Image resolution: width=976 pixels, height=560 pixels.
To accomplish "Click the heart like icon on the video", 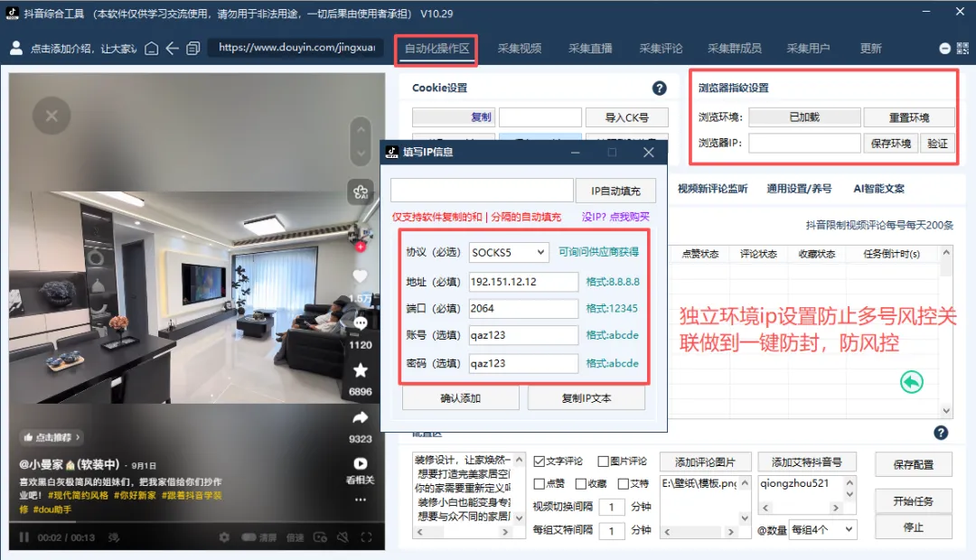I will coord(360,276).
